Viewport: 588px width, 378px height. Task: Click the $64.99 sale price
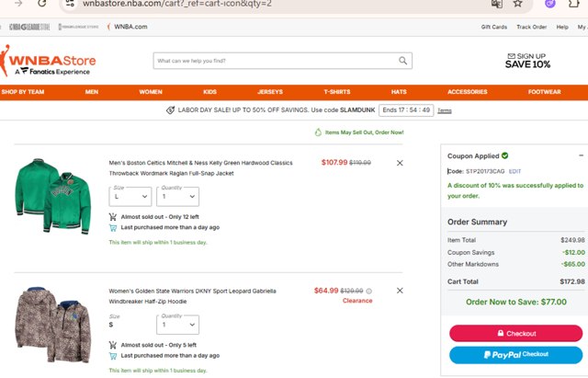point(326,291)
